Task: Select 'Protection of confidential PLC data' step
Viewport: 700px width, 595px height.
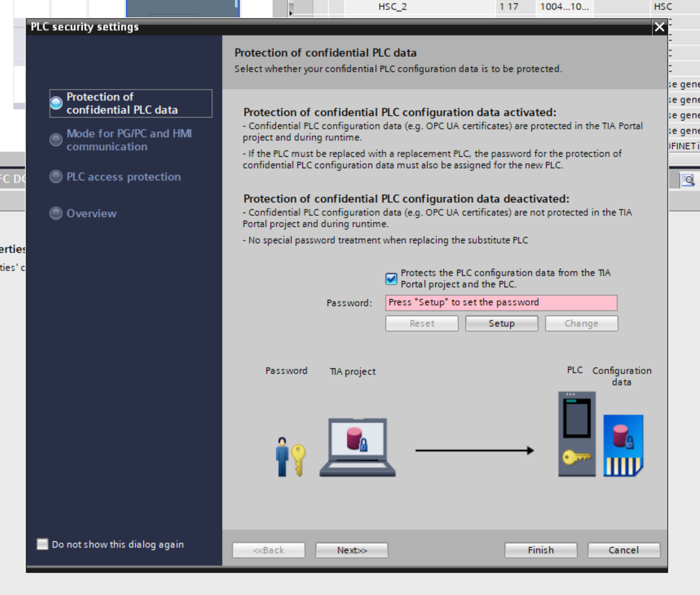Action: [130, 103]
